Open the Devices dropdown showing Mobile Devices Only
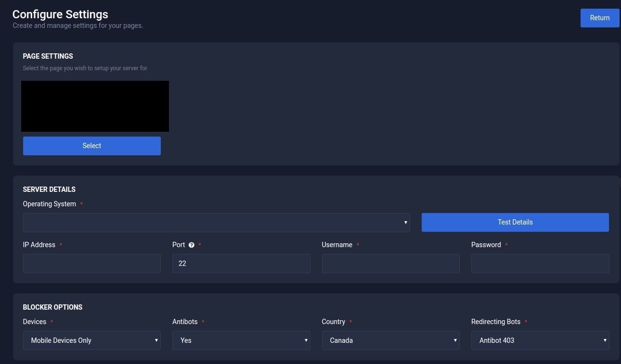 coord(91,340)
